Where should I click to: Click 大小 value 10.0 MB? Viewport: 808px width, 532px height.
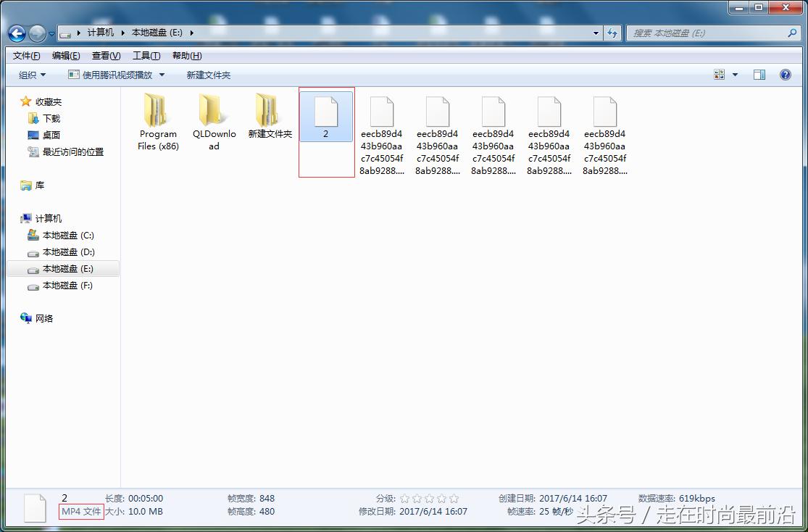click(146, 512)
